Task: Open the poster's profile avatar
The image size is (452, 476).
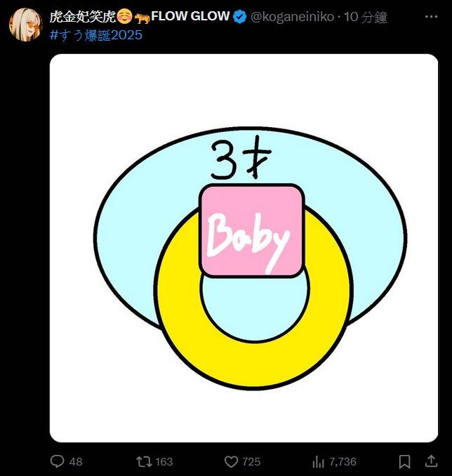Action: coord(25,25)
